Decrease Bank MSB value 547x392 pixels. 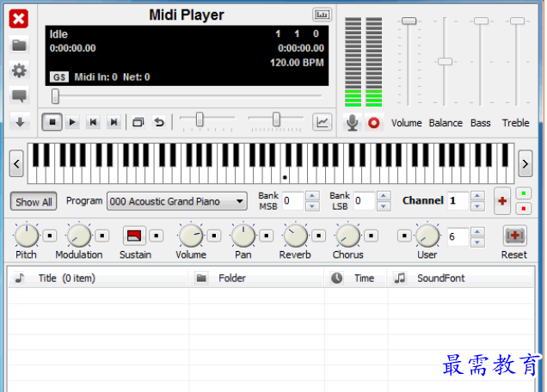[x=312, y=206]
